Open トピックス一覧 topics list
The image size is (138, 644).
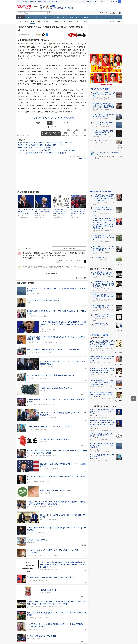pos(115,21)
